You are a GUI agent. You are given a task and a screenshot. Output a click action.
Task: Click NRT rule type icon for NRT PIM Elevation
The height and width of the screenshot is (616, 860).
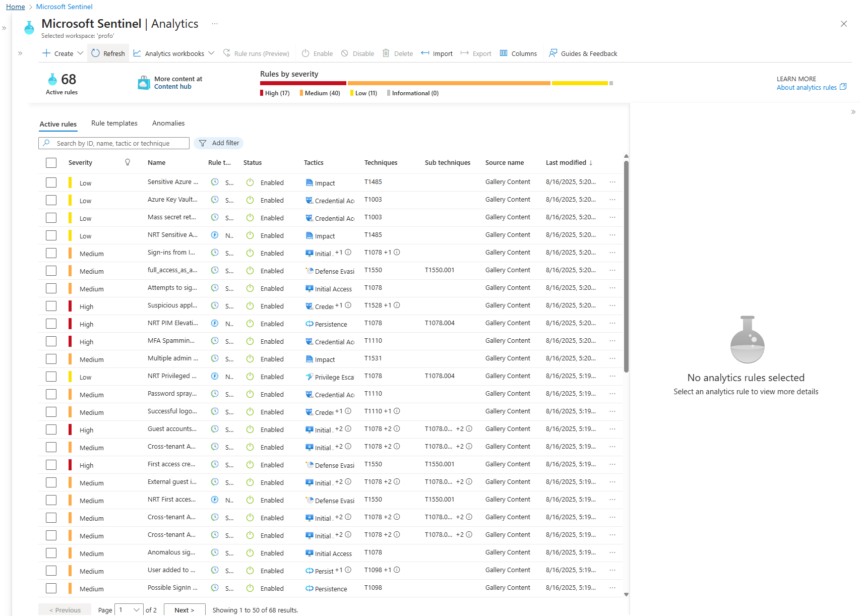pos(215,323)
